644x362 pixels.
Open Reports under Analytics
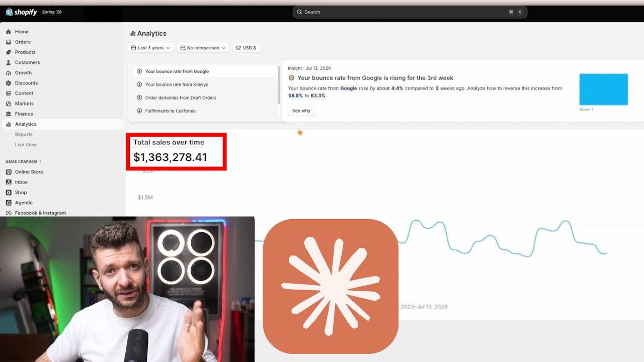tap(24, 134)
